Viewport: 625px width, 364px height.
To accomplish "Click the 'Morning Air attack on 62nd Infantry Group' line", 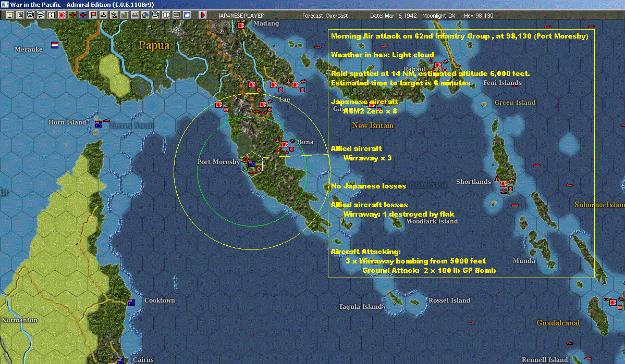I will (460, 36).
